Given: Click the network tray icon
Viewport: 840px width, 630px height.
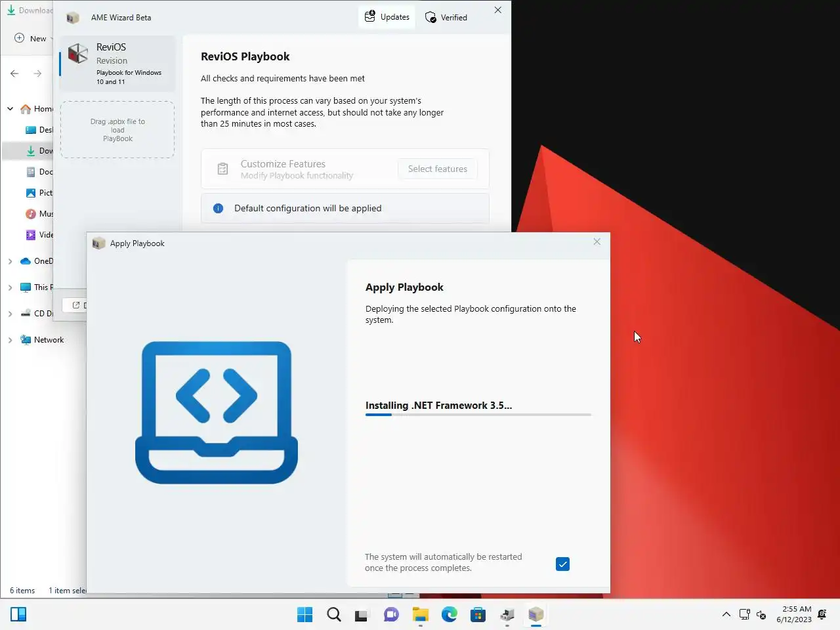Looking at the screenshot, I should (744, 615).
